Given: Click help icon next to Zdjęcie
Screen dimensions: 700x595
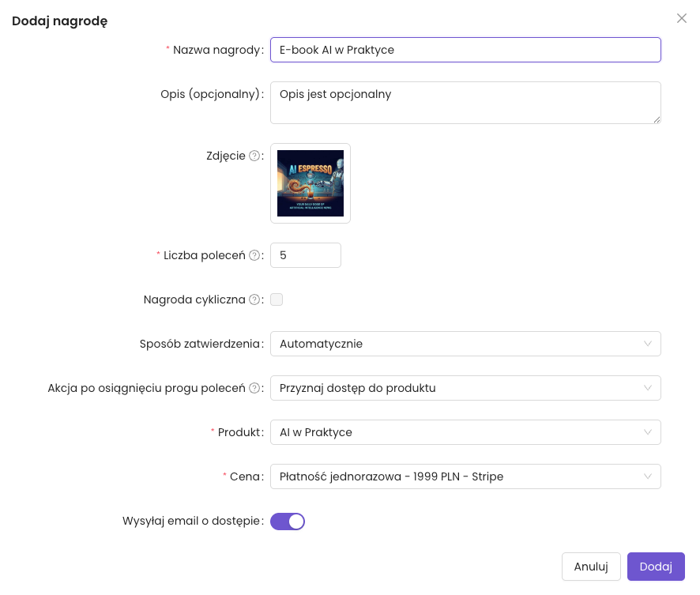Looking at the screenshot, I should (x=254, y=156).
